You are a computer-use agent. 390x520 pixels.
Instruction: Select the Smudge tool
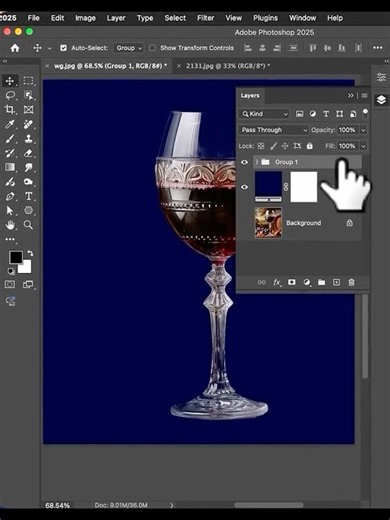tap(28, 167)
